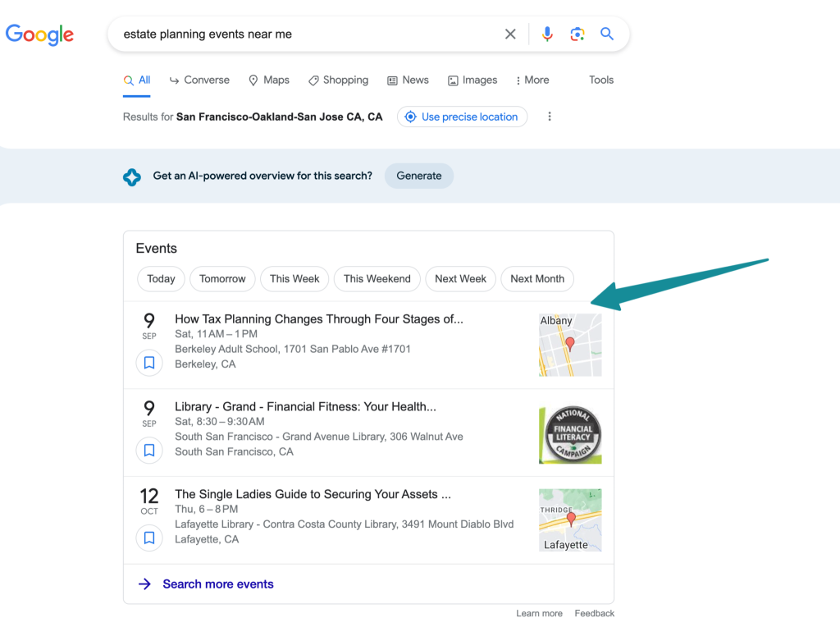The image size is (840, 641).
Task: Switch to the News tab
Action: tap(409, 80)
